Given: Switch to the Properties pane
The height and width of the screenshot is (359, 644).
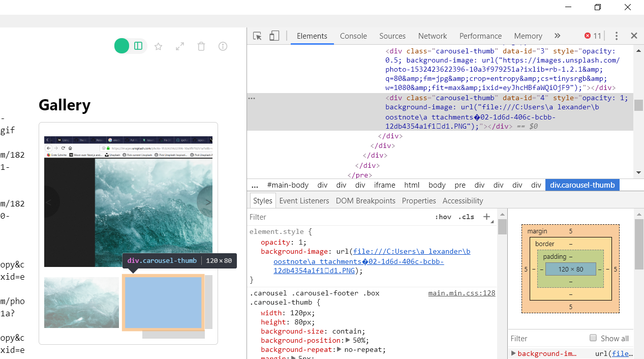Looking at the screenshot, I should click(x=419, y=201).
